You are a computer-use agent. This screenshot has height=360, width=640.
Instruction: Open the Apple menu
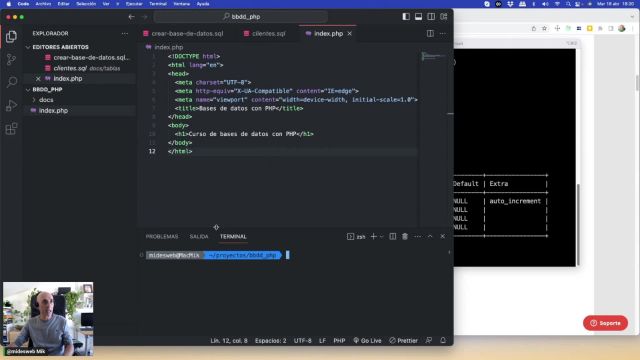pos(8,4)
